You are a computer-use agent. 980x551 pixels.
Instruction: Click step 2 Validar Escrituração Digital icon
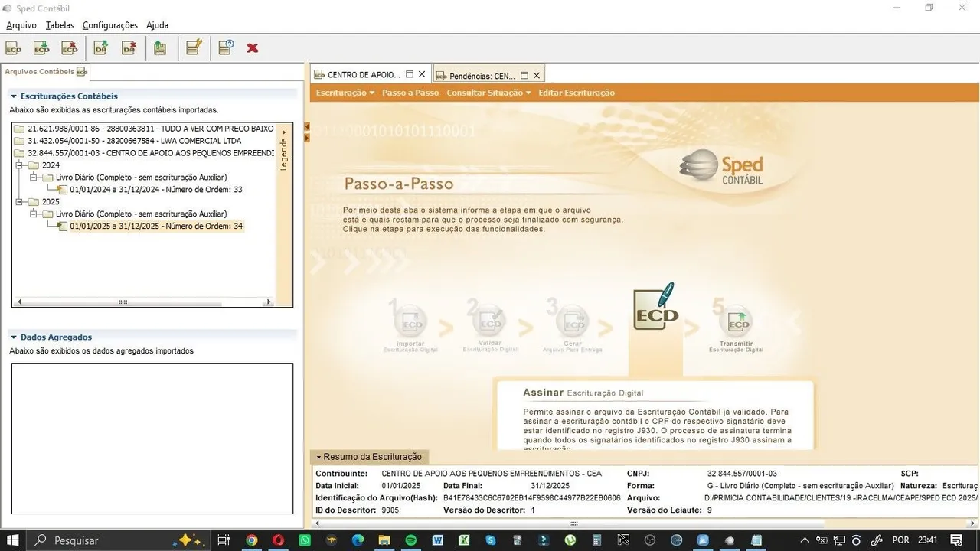491,320
